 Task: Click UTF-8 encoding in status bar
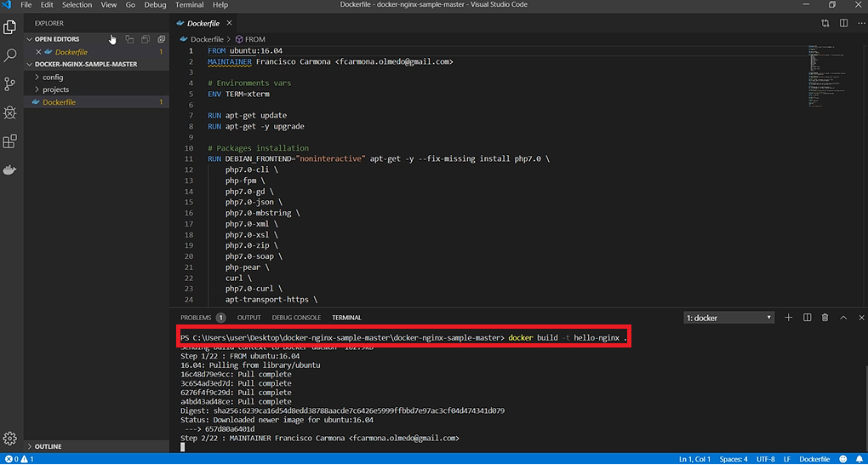click(766, 459)
